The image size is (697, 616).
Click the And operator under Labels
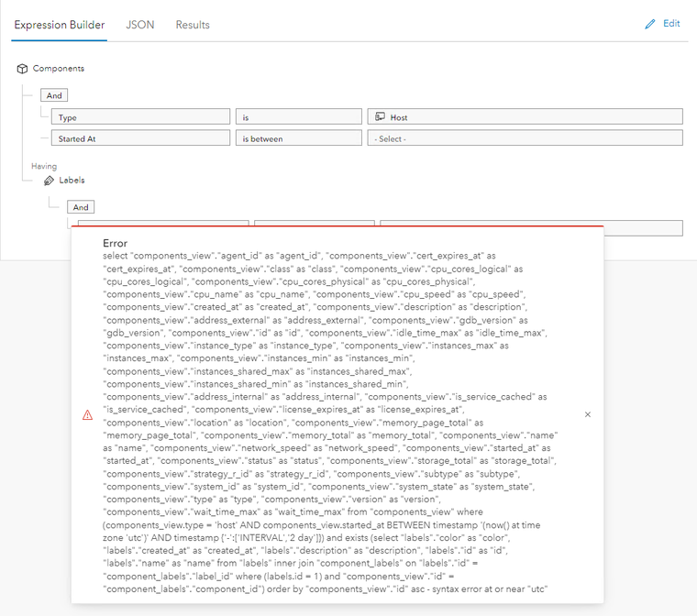81,206
